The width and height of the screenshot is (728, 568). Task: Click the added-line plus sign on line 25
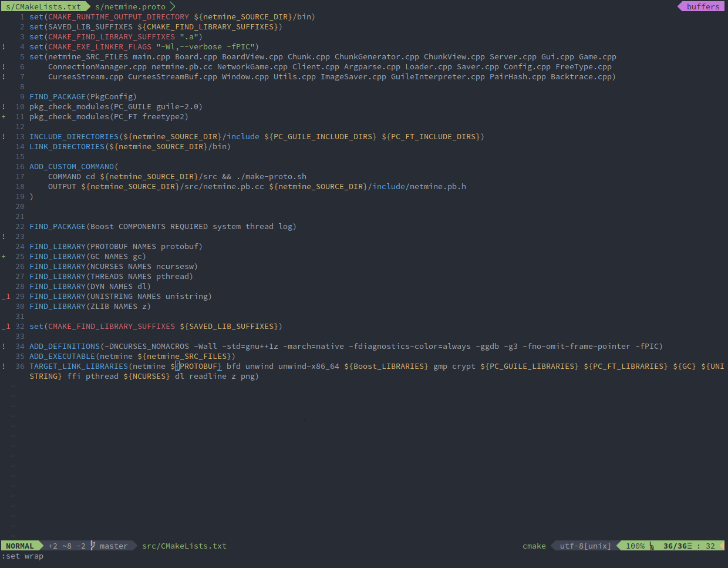pos(4,257)
